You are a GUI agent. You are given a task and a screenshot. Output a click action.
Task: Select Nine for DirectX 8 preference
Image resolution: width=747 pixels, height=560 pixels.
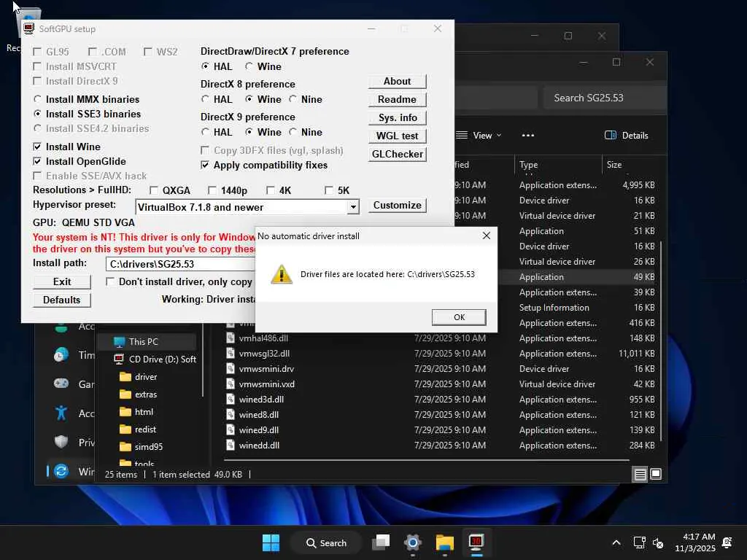pyautogui.click(x=293, y=99)
